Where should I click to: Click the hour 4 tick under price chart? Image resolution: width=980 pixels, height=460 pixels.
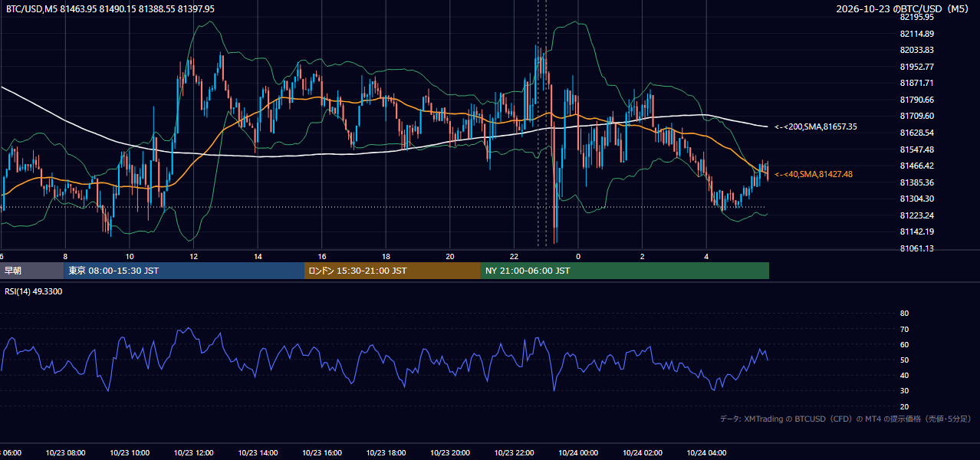pyautogui.click(x=707, y=256)
